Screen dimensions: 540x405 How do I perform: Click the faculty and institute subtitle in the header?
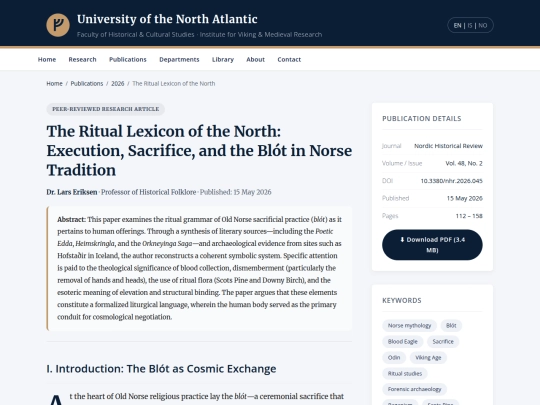pyautogui.click(x=199, y=34)
